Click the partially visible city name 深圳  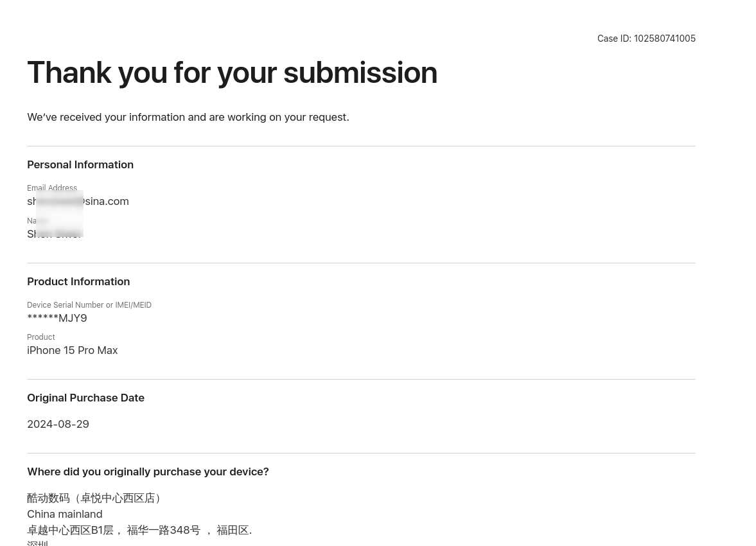(37, 543)
